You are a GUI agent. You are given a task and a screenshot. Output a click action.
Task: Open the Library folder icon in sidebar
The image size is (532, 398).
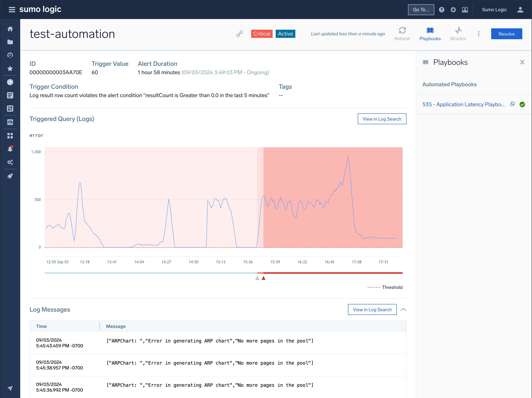click(10, 42)
